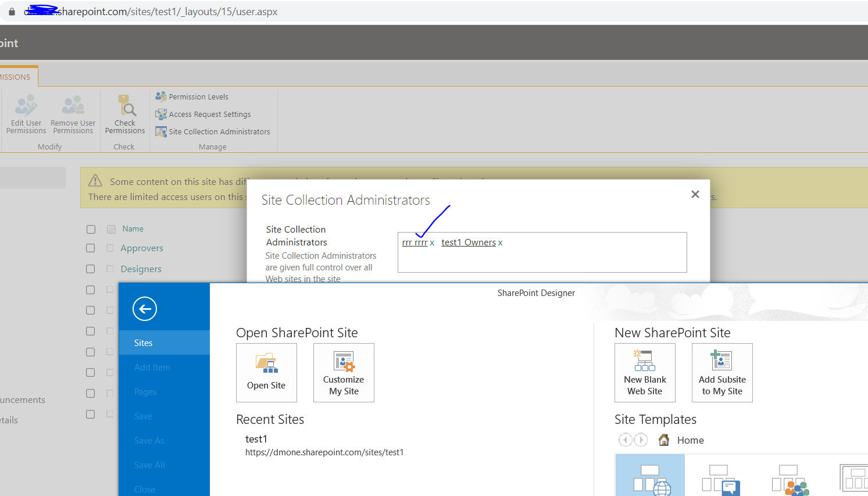Click the test1 Owners entry
Screen dimensions: 868x496
(x=469, y=242)
